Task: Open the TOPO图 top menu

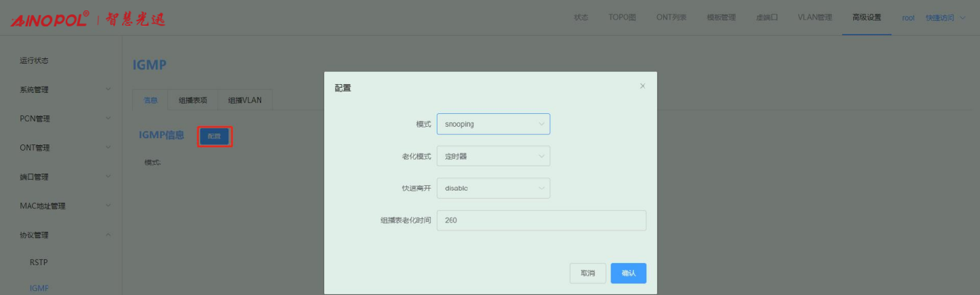Action: coord(622,18)
